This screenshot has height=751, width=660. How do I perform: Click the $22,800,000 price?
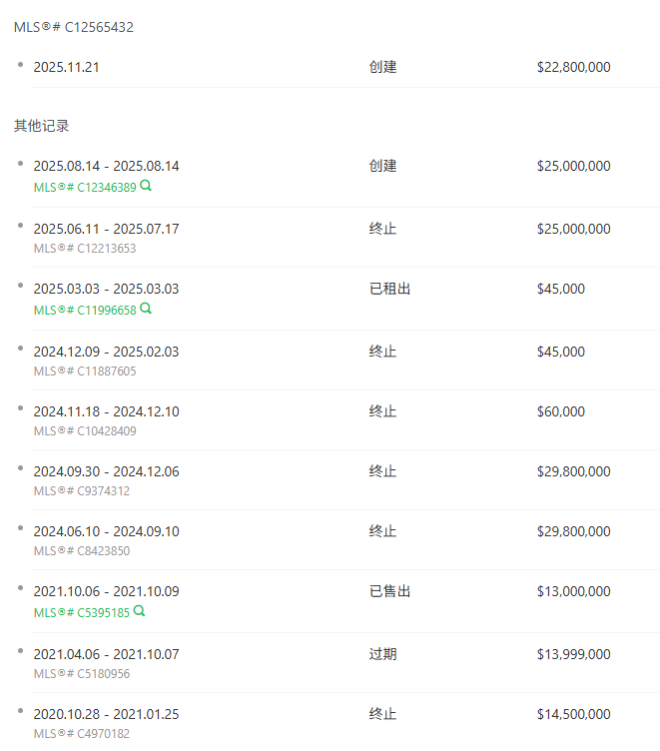[x=573, y=67]
